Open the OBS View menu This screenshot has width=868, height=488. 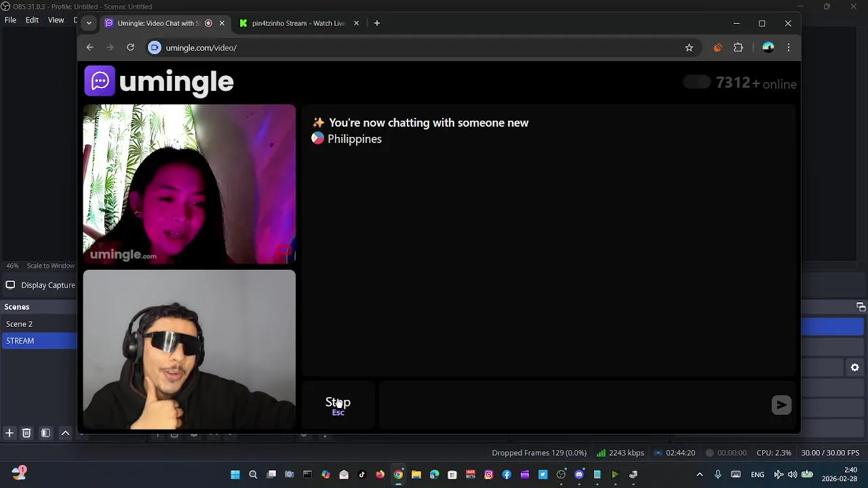pos(56,20)
